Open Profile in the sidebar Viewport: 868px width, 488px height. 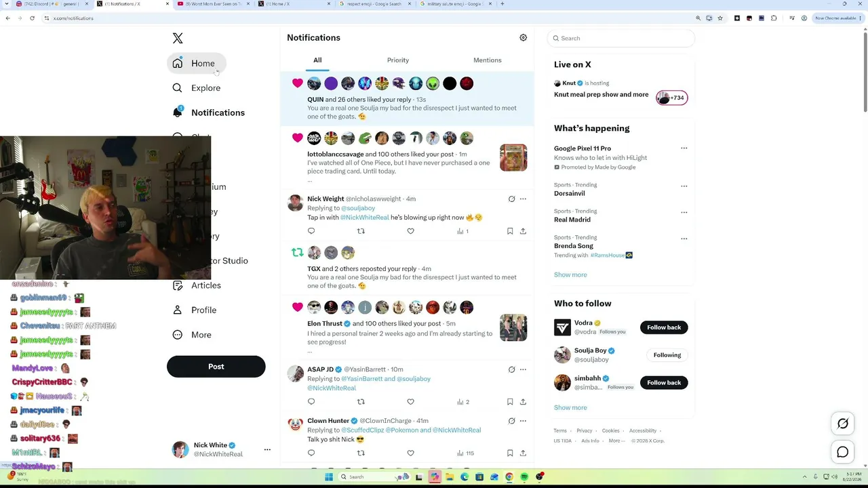(195, 310)
